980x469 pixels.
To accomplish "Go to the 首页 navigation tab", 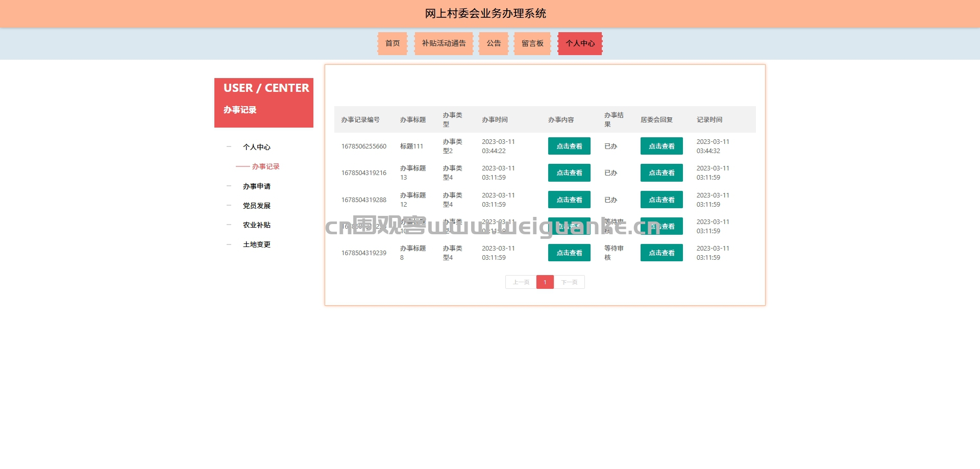I will [393, 43].
